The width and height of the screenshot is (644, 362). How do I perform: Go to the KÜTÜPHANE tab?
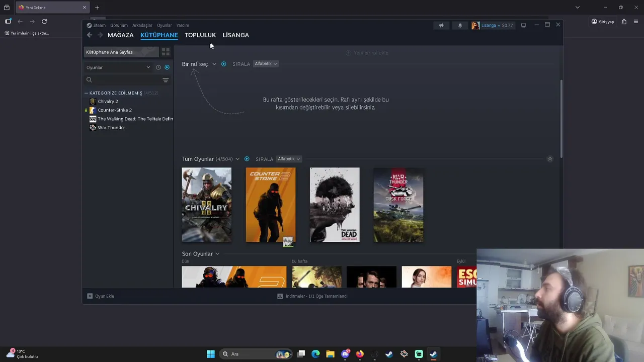tap(159, 35)
